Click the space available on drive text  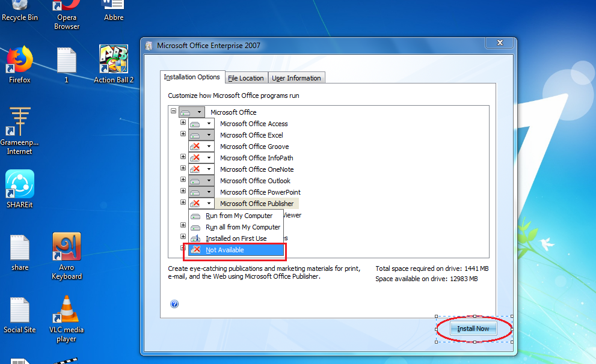pos(426,279)
